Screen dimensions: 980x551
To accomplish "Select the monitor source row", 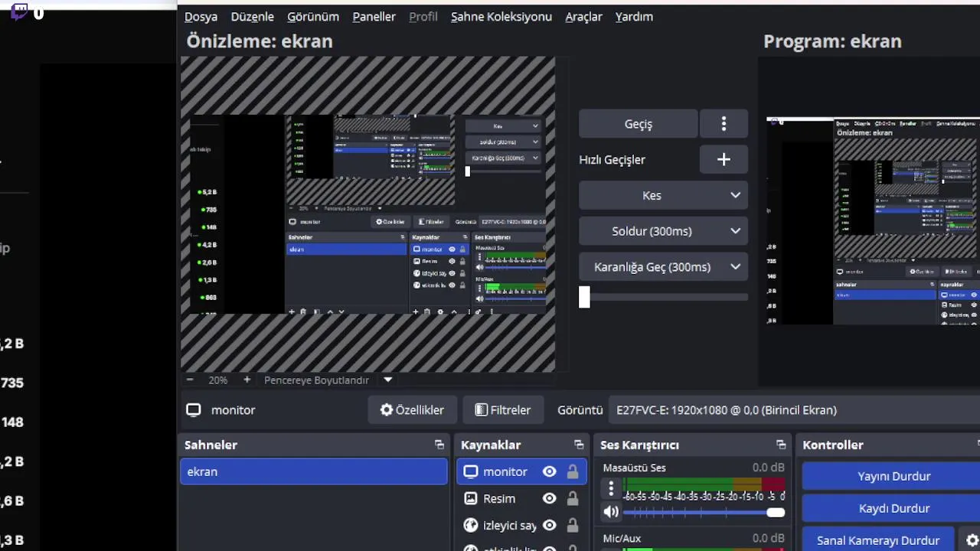I will (x=522, y=472).
